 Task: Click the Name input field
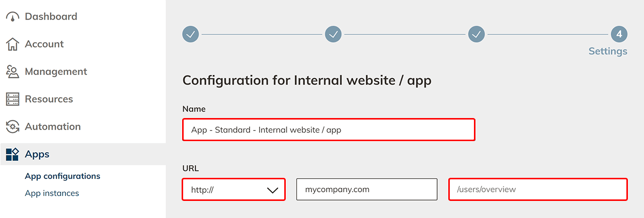pos(328,130)
